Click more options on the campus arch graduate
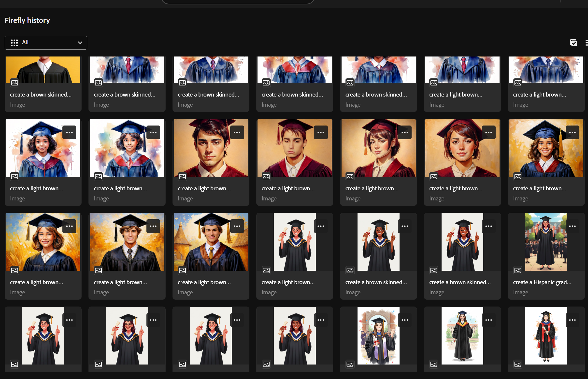The width and height of the screenshot is (588, 379). tap(405, 320)
